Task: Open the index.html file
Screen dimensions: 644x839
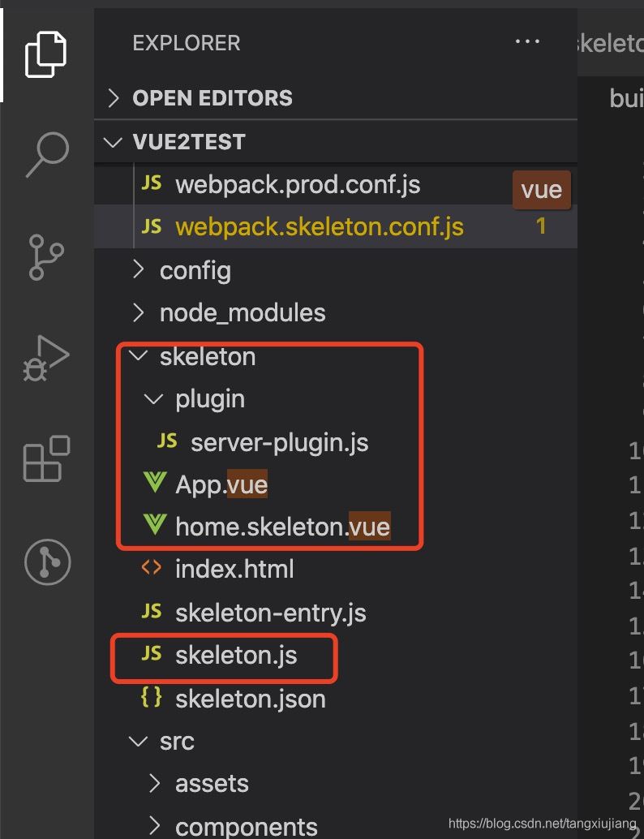Action: (234, 569)
